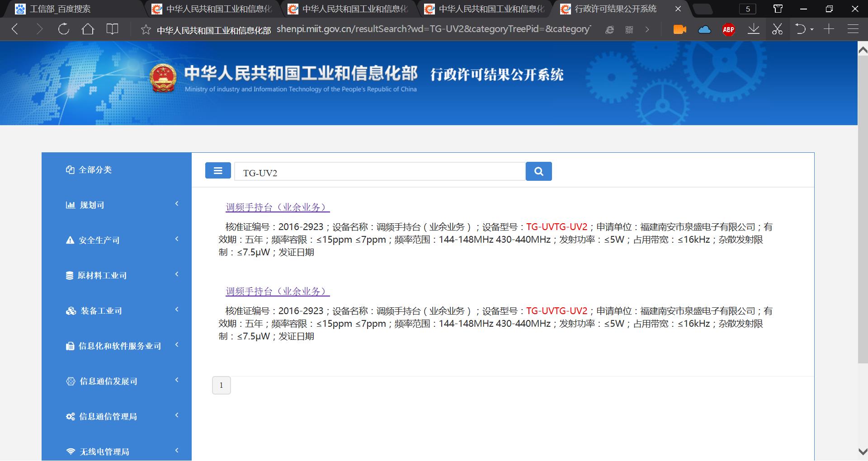Expand the 无线电管理局 chevron
Screen dimensions: 868x461
(x=177, y=451)
